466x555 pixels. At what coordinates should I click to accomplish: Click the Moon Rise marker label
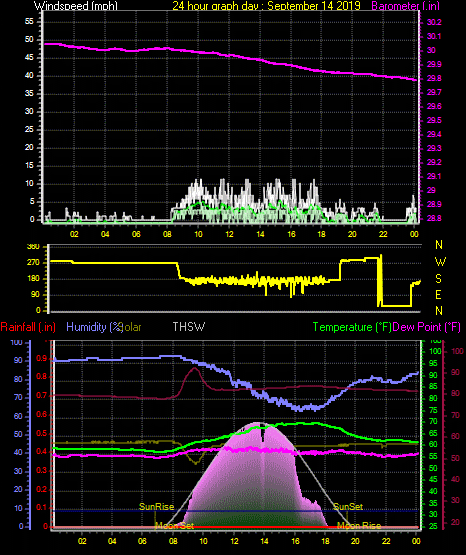[x=359, y=526]
